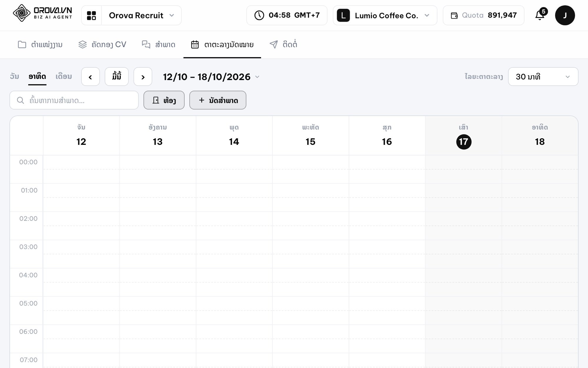The image size is (588, 368).
Task: Go to next week arrow
Action: tap(143, 77)
